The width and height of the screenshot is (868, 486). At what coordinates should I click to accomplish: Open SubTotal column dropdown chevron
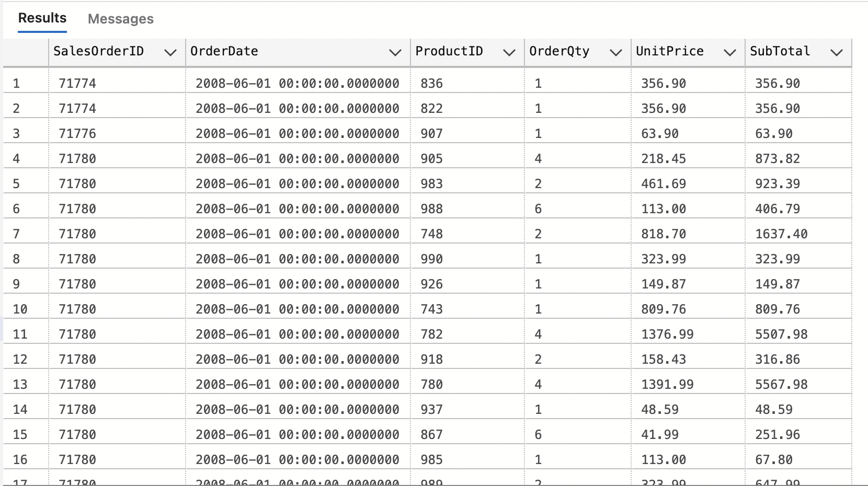coord(836,52)
